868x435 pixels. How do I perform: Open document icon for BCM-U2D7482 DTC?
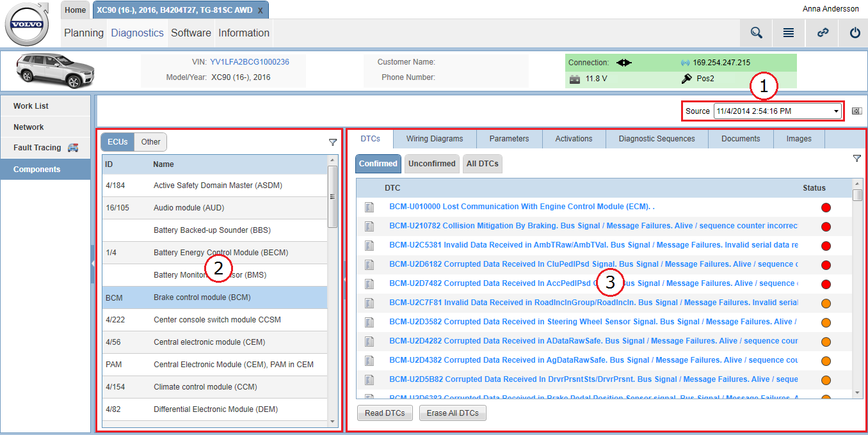(x=369, y=283)
